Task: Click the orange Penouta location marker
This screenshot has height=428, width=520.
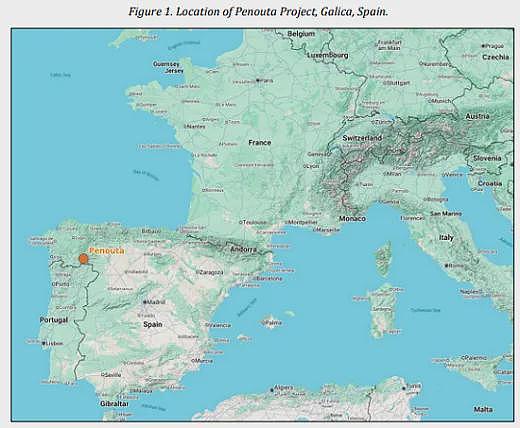Action: pyautogui.click(x=84, y=259)
